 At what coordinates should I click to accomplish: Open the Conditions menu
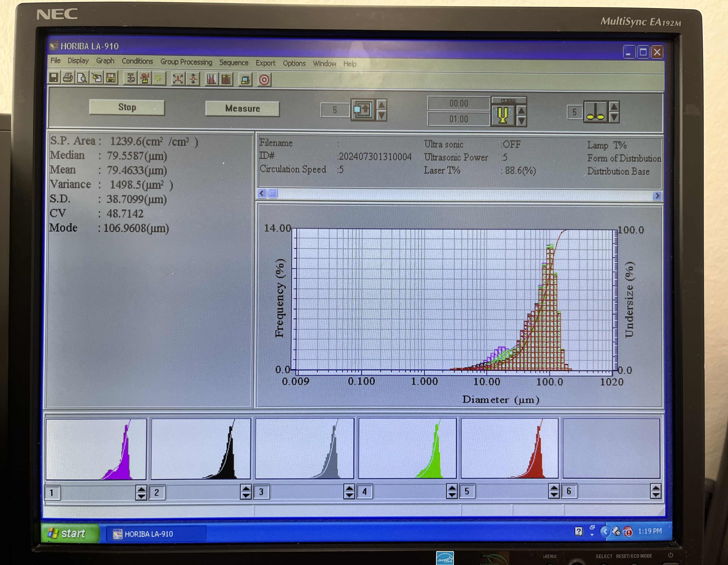(x=137, y=61)
